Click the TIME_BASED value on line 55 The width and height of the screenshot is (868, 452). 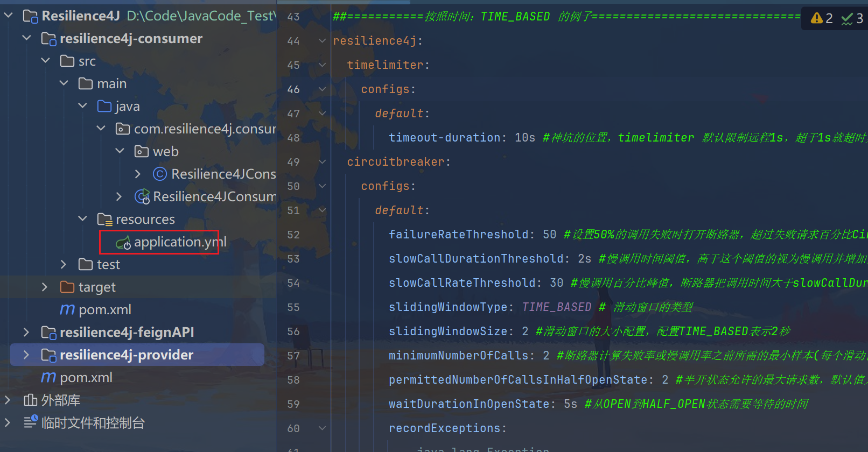pos(557,307)
